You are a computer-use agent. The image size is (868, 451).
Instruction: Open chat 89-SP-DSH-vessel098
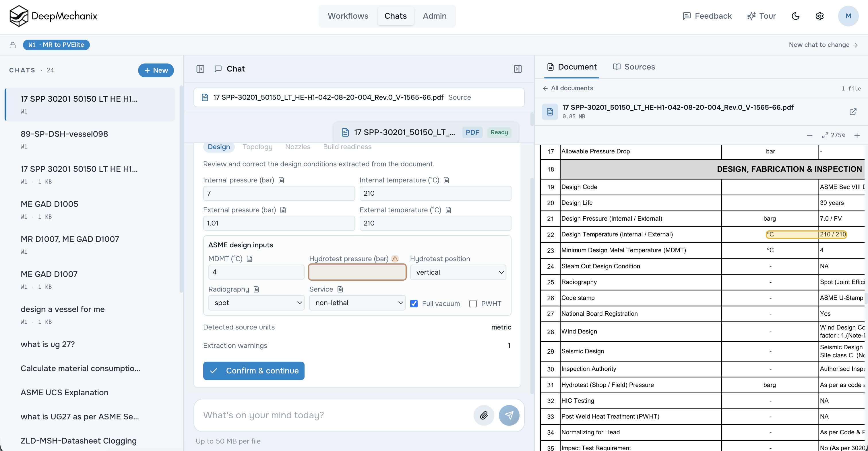(x=90, y=140)
